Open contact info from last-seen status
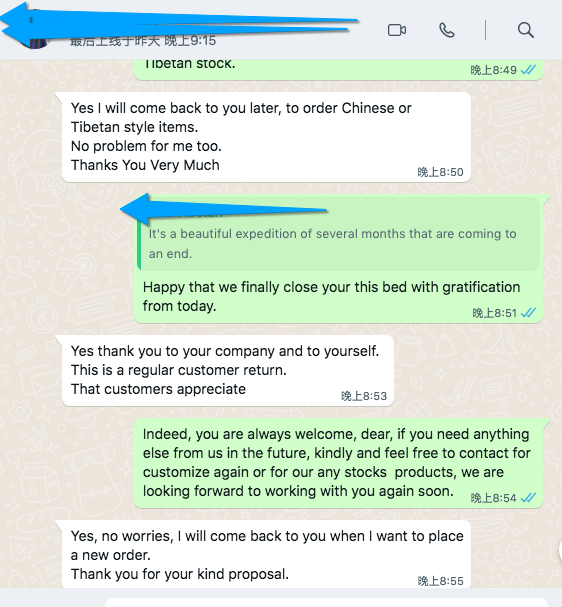The height and width of the screenshot is (607, 562). pos(143,40)
